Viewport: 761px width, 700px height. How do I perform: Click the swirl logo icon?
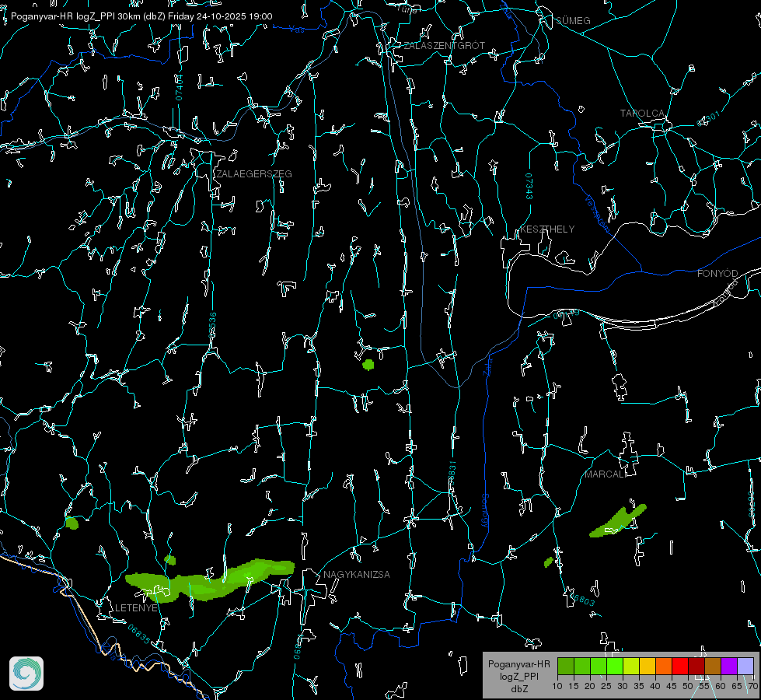pyautogui.click(x=26, y=674)
